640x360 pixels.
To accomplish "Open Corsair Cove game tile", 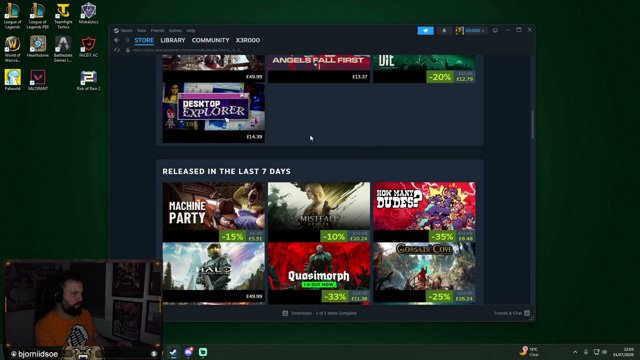I will coord(424,272).
